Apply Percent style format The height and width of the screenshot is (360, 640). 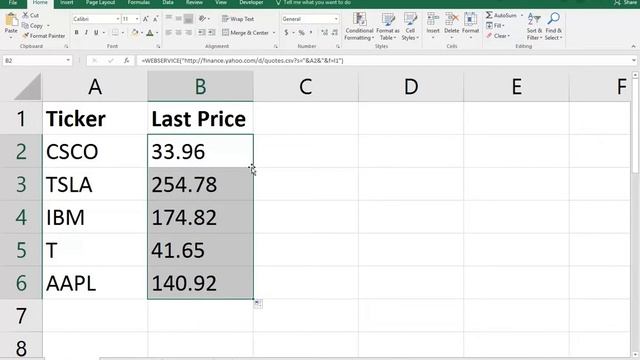[x=302, y=33]
